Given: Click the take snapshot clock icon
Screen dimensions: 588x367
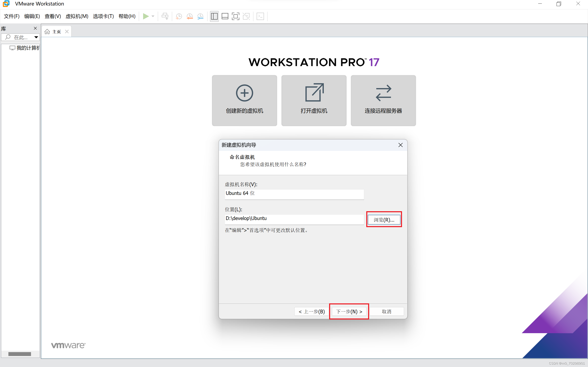Looking at the screenshot, I should tap(179, 16).
